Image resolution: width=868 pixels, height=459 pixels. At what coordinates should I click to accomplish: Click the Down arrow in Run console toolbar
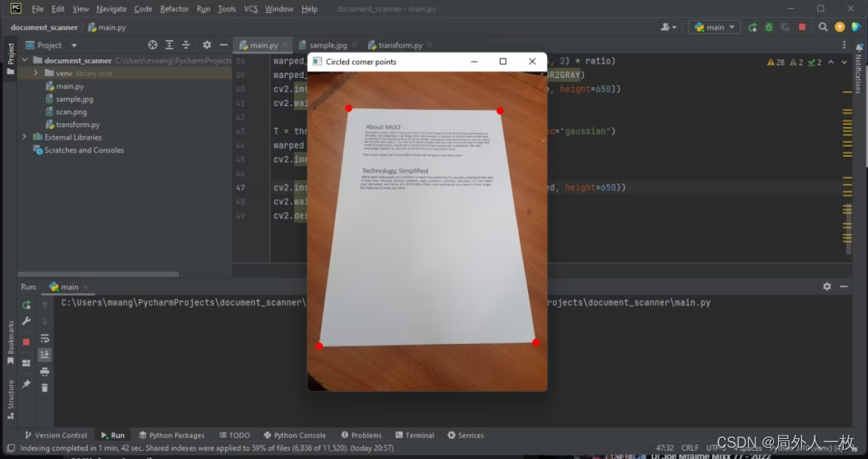tap(45, 322)
